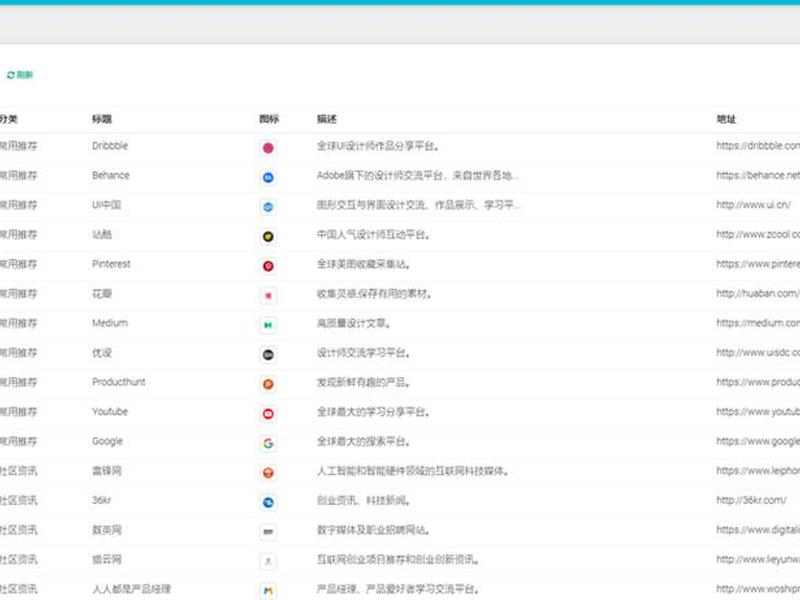Click the Youtube description 全球最大的学习分享平台

pos(373,412)
